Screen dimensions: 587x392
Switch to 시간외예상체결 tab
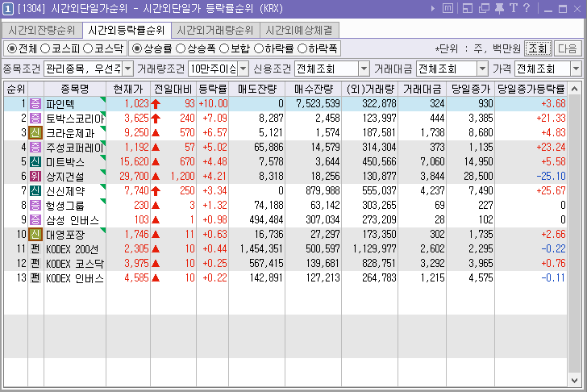coord(299,30)
